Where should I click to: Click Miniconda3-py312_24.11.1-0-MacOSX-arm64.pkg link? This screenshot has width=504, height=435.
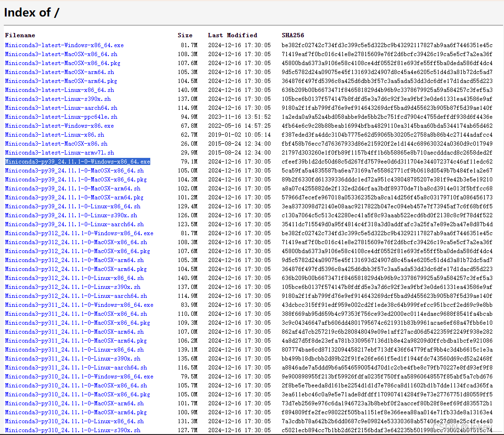tap(76, 269)
